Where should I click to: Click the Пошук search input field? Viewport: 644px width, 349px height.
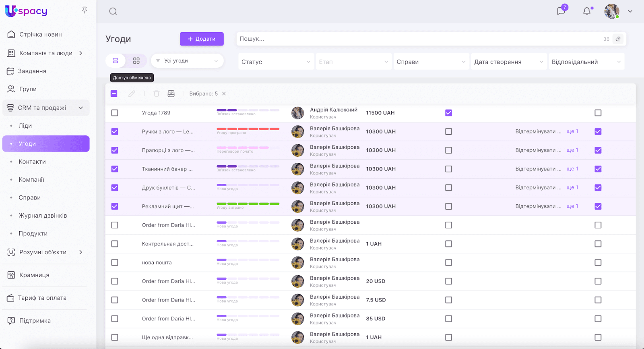tap(419, 39)
